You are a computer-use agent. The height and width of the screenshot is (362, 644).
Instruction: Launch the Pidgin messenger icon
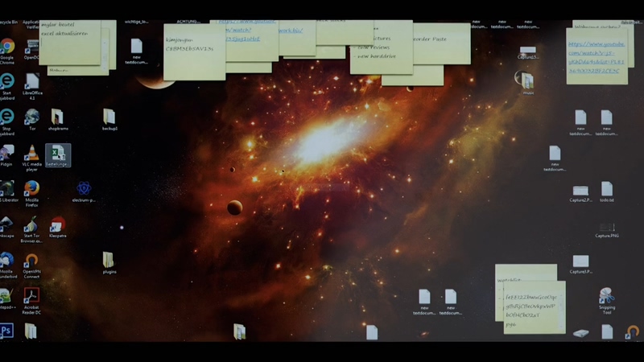tap(7, 155)
